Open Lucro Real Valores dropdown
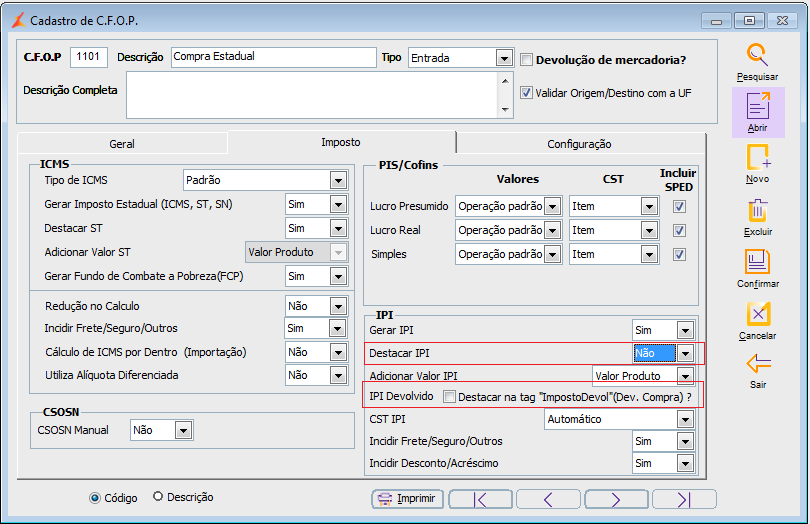Image resolution: width=810 pixels, height=524 pixels. [553, 230]
